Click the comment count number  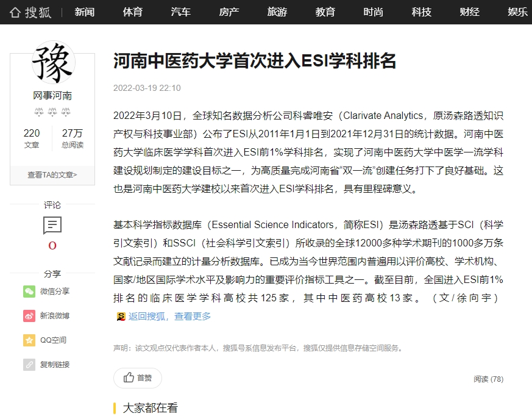click(x=52, y=246)
